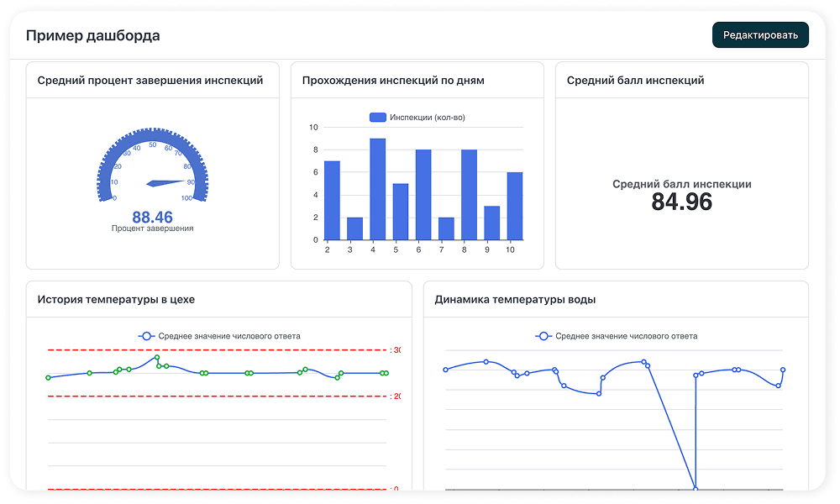Click the Редактировать button
This screenshot has height=504, width=840.
point(760,34)
